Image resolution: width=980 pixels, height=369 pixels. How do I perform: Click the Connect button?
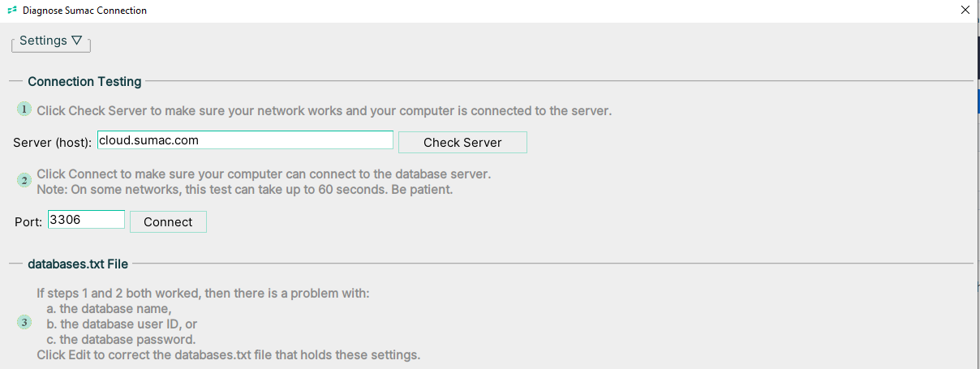coord(168,221)
